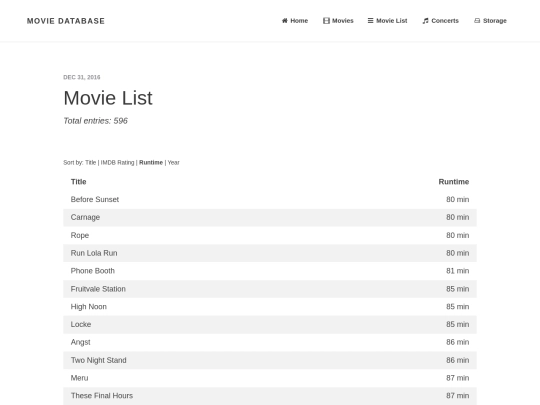The height and width of the screenshot is (405, 540).
Task: Click the 87 min runtime of Meru
Action: [x=457, y=378]
